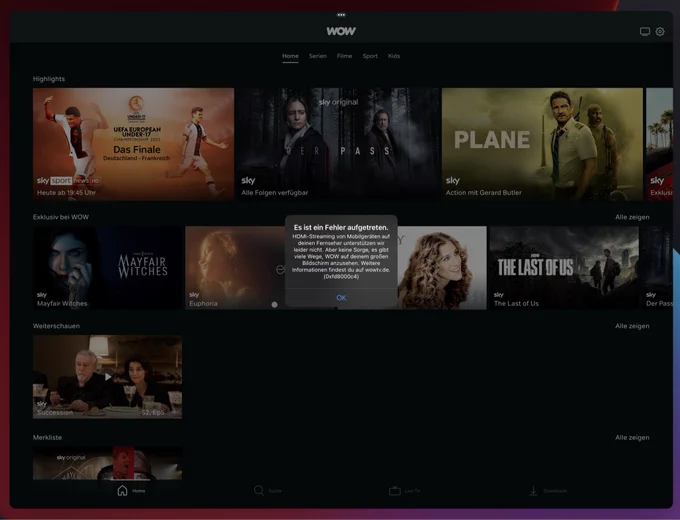This screenshot has width=680, height=520.
Task: Click the three-dot multitasking indicator
Action: [x=341, y=15]
